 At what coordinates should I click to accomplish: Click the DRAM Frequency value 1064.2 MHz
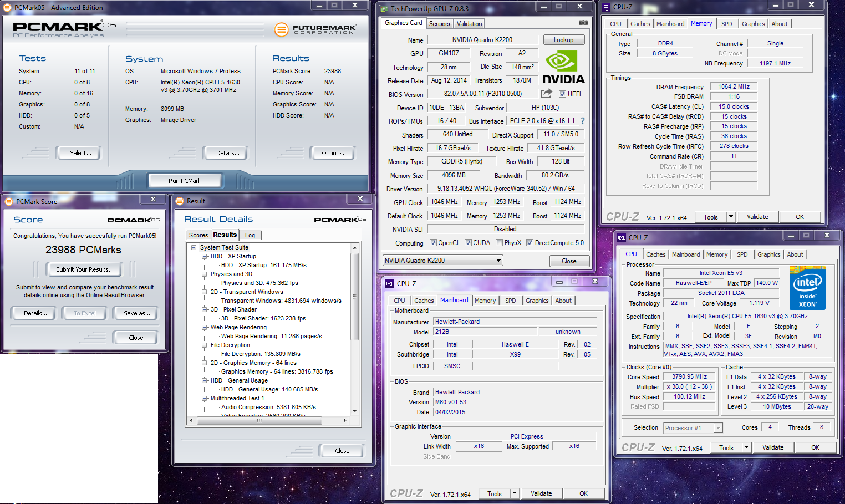[734, 86]
